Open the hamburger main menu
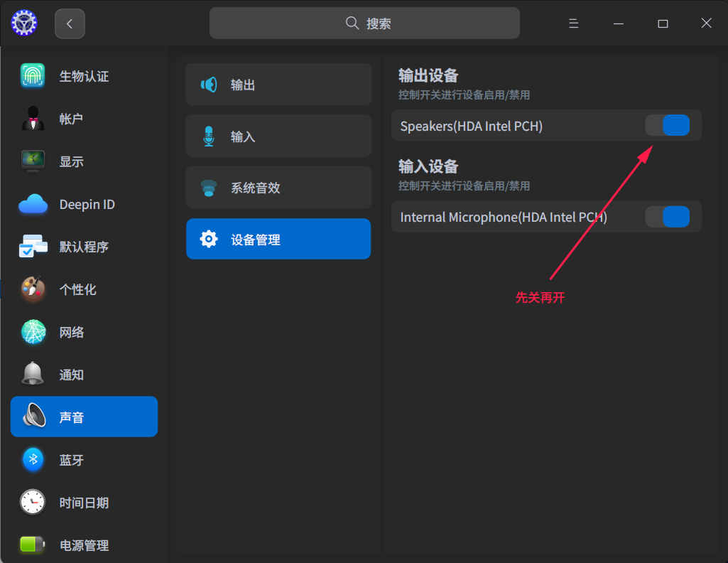 [574, 23]
